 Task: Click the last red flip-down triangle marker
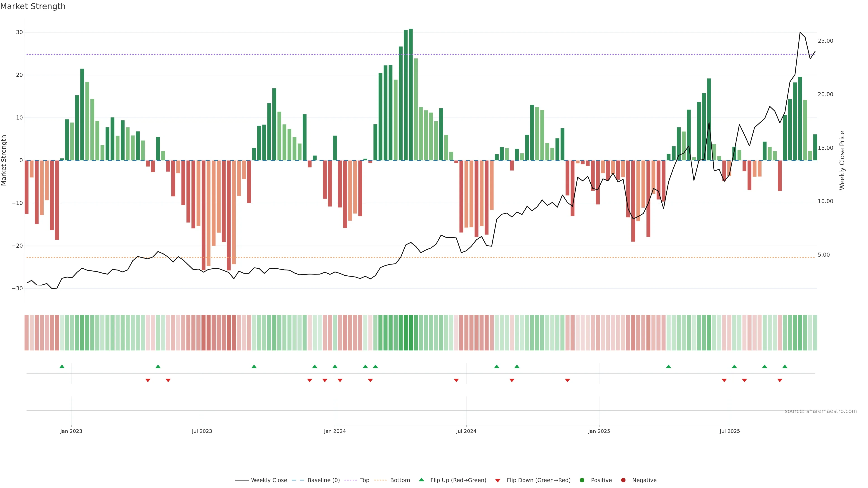point(780,380)
